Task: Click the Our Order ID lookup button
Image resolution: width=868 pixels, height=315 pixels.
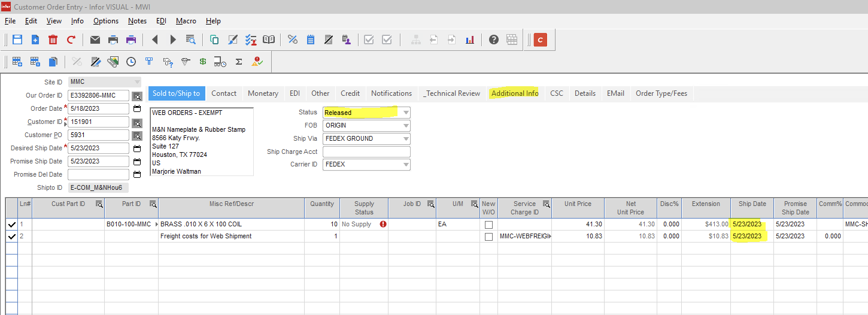Action: coord(137,96)
